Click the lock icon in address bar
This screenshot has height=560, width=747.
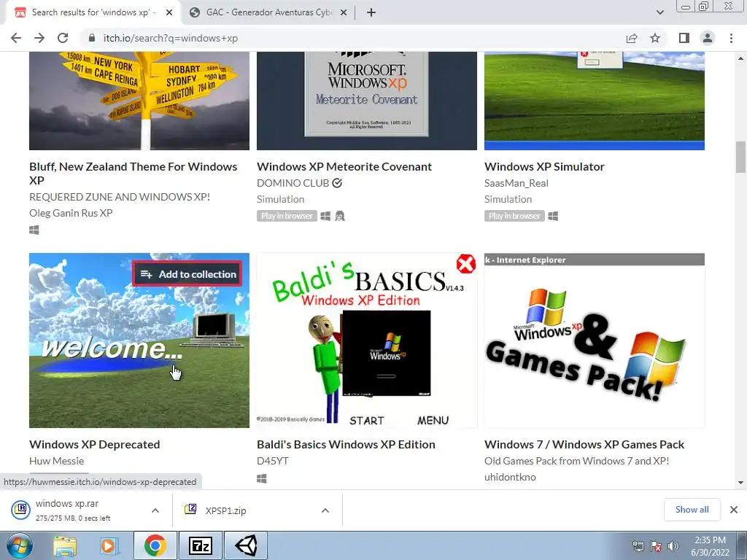click(x=92, y=38)
